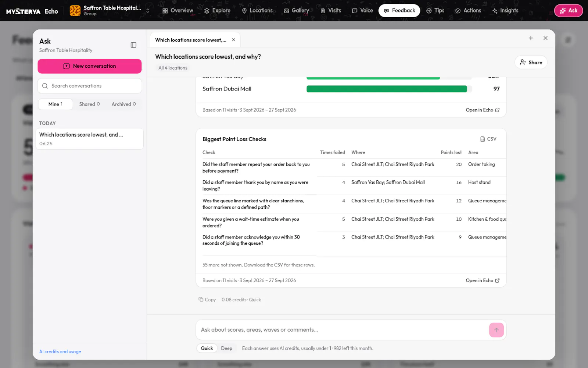Switch to Mine conversations filter
This screenshot has width=588, height=368.
click(55, 104)
